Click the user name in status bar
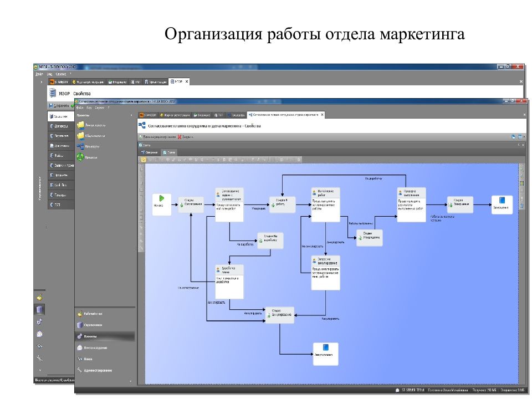Viewport: 532px width, 399px height. click(448, 390)
